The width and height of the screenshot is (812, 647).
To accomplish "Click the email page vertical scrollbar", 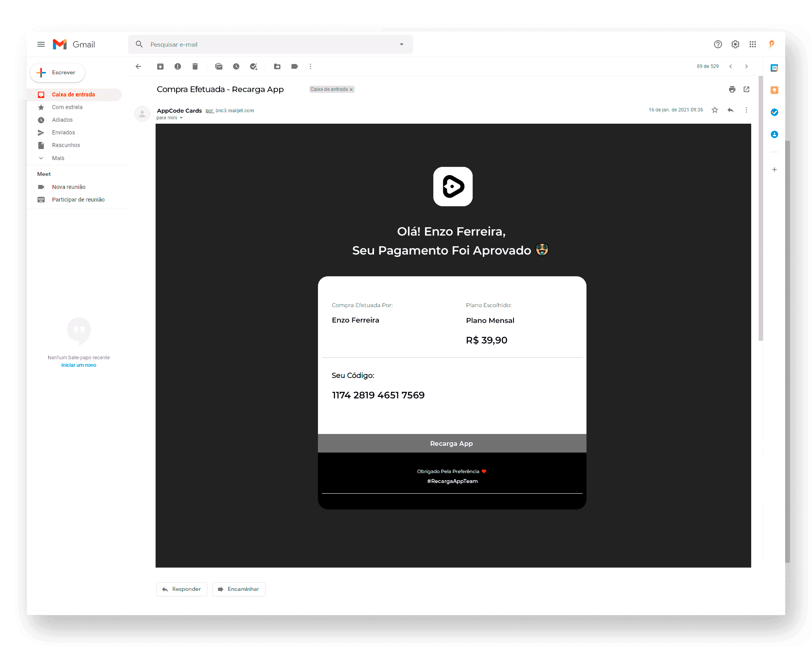I will tap(761, 208).
